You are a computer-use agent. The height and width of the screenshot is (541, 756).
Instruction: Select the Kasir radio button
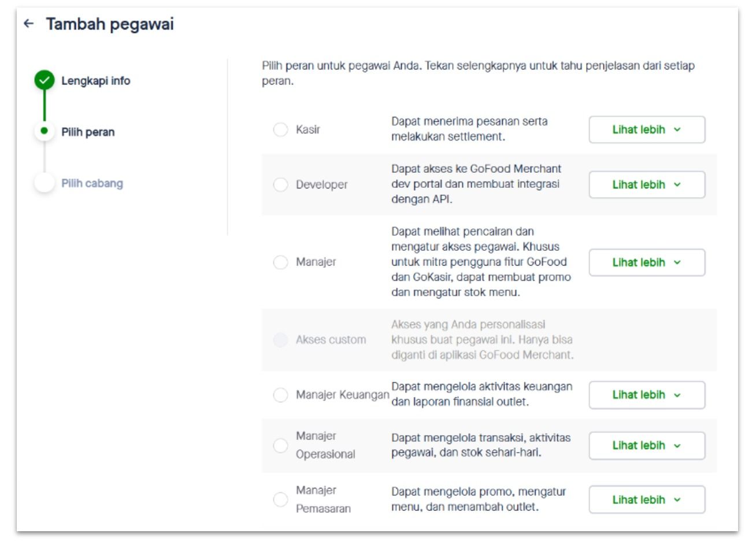pyautogui.click(x=280, y=129)
